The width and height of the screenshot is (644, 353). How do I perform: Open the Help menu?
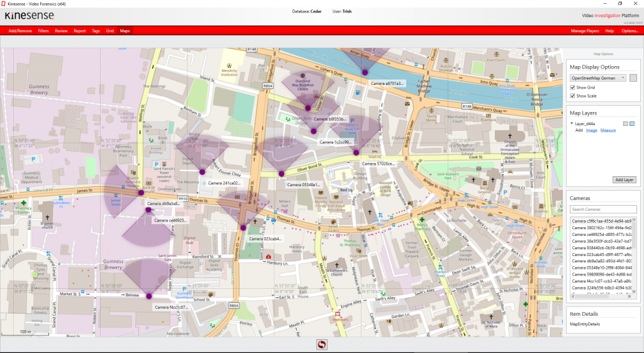point(609,31)
